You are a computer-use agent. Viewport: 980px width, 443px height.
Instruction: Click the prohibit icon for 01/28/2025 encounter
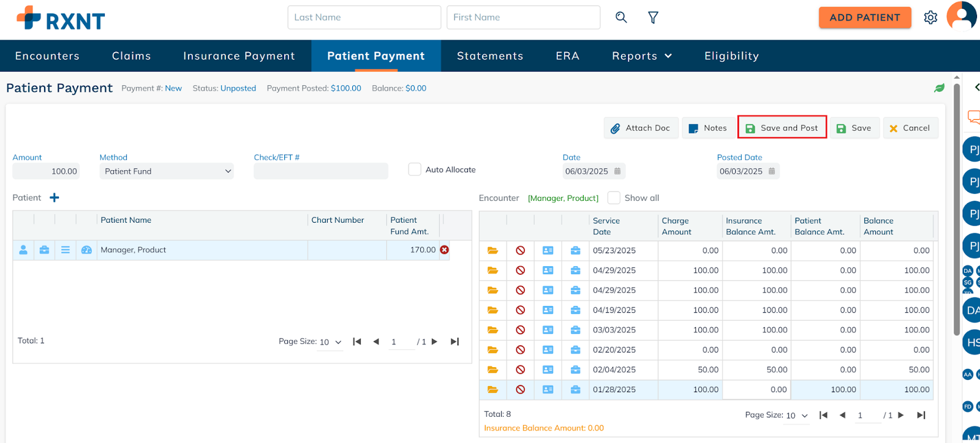pyautogui.click(x=520, y=390)
